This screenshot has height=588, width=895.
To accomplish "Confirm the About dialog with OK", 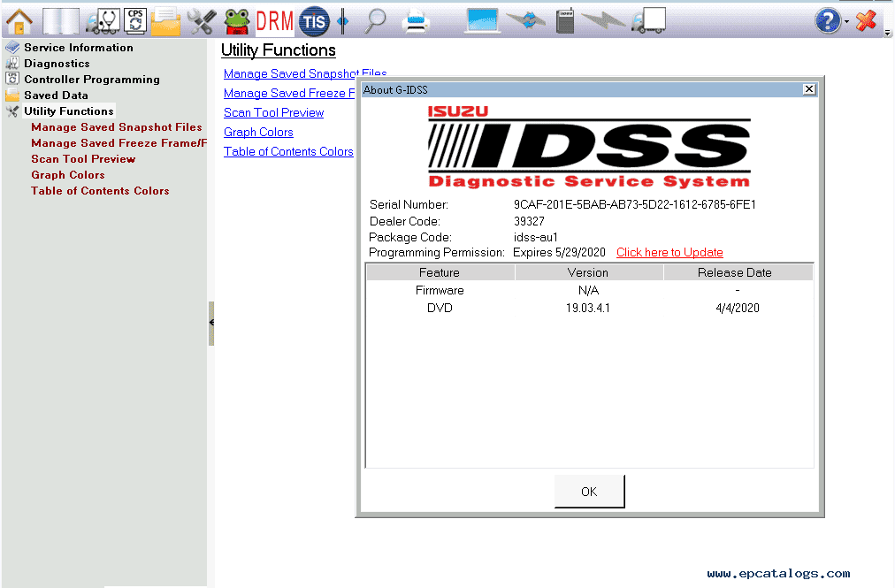I will coord(590,492).
